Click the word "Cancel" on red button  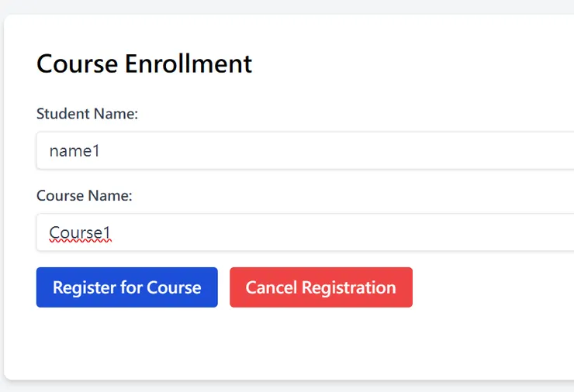tap(271, 287)
